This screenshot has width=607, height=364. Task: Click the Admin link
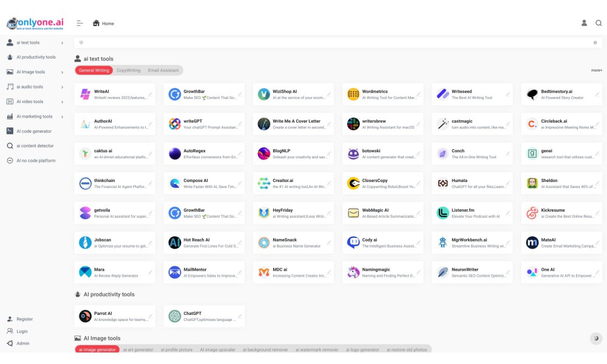22,343
